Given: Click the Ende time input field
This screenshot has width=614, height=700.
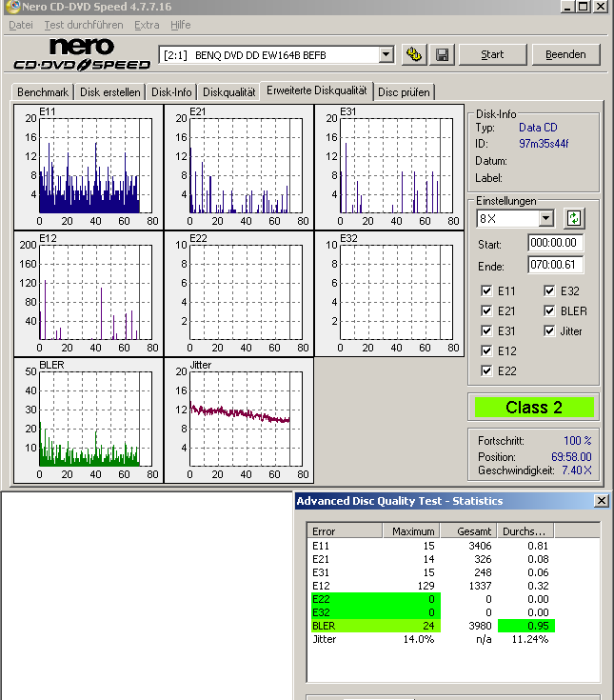Looking at the screenshot, I should click(555, 266).
